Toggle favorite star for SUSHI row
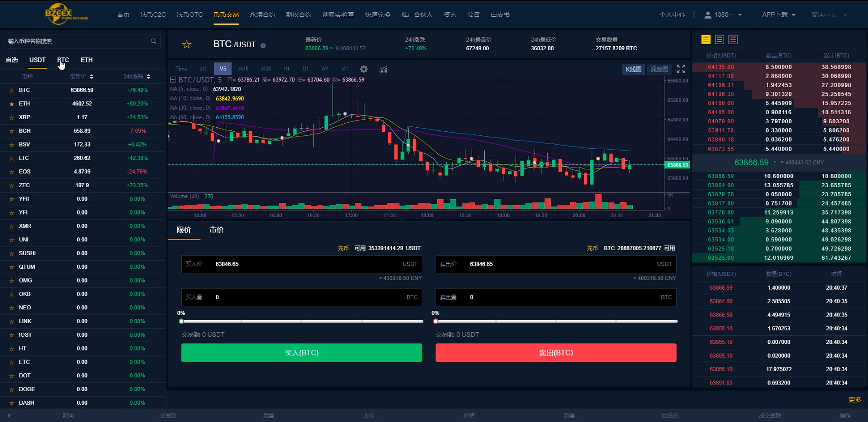Screen dimensions: 868x422 12,254
